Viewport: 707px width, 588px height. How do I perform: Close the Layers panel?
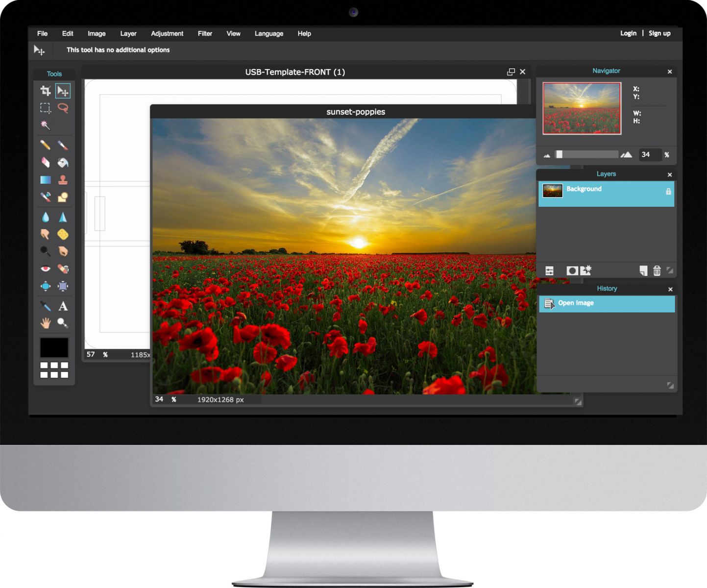click(x=670, y=175)
